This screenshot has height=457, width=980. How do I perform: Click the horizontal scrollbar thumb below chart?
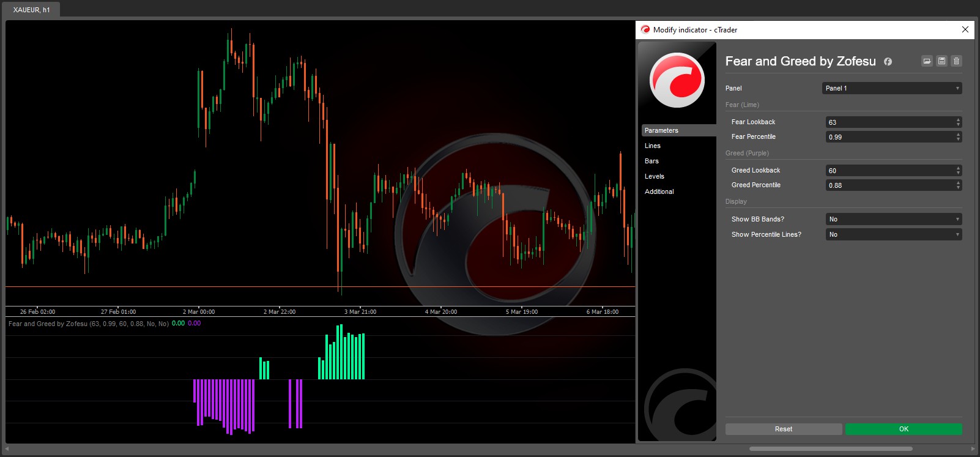[830, 449]
